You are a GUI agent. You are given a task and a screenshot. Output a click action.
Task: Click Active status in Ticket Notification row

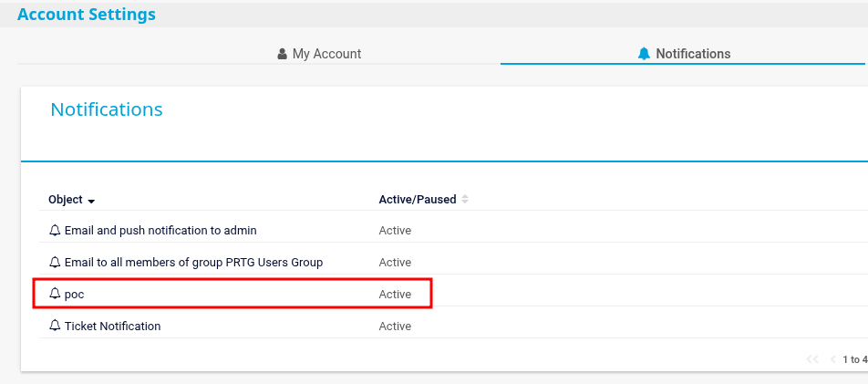(395, 326)
